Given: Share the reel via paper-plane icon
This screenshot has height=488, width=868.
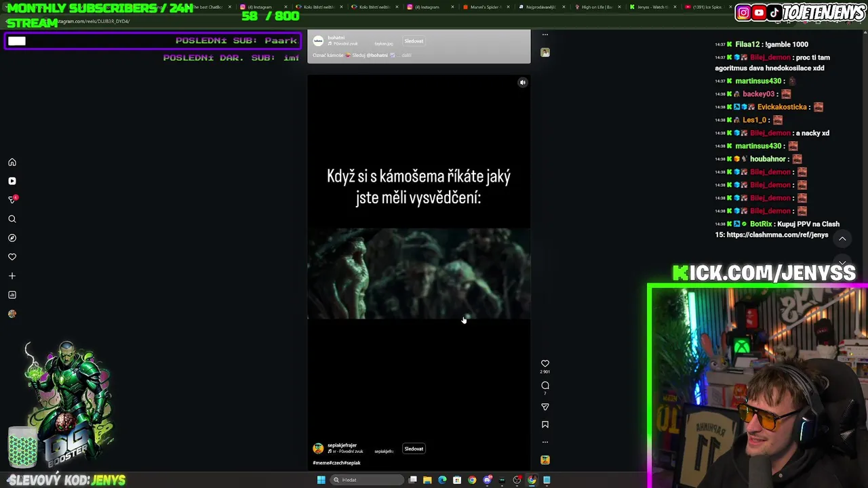Looking at the screenshot, I should [x=545, y=407].
